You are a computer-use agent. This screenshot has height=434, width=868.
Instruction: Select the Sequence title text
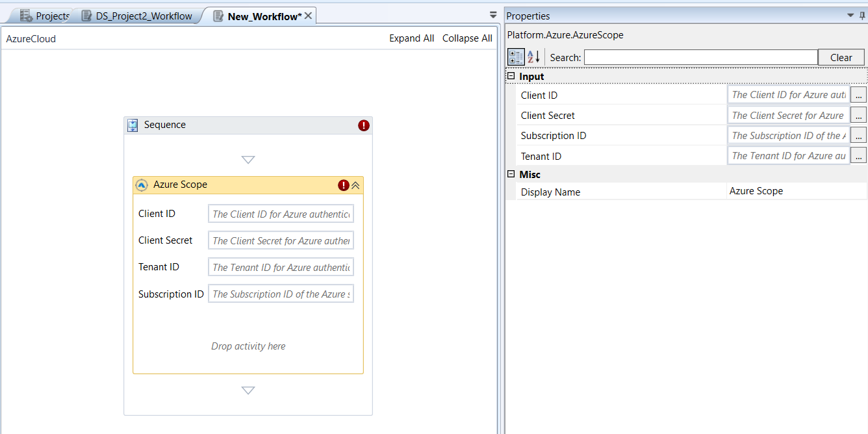(165, 125)
